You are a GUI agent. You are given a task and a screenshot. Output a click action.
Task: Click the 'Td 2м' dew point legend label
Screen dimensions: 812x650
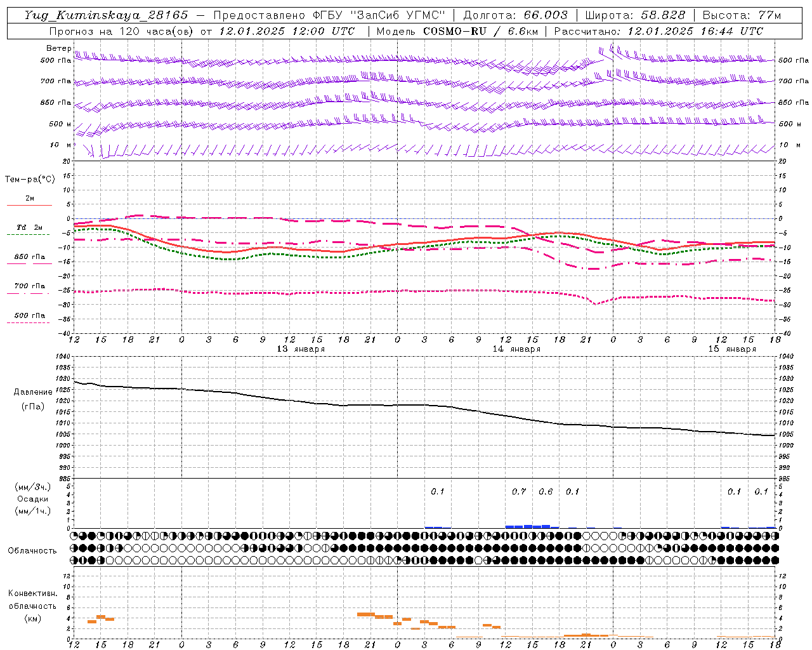pyautogui.click(x=29, y=227)
